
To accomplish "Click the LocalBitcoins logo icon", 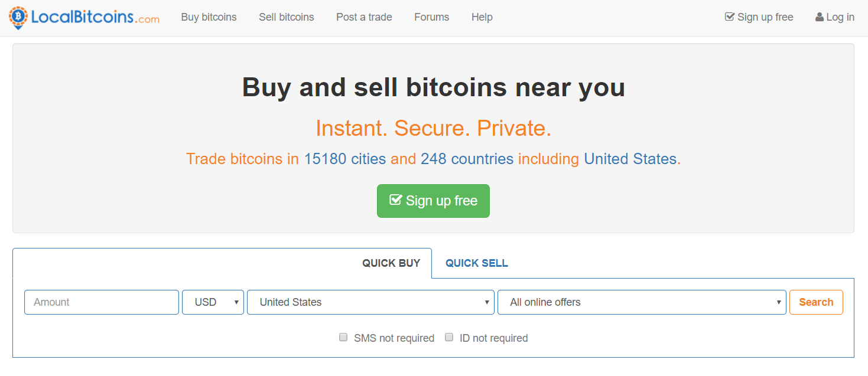I will (x=18, y=18).
